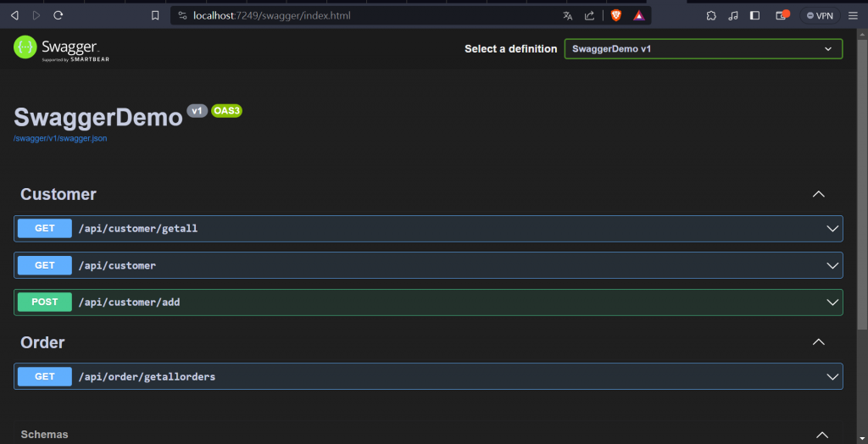Click the GET badge of /api/order/getallorders
Screen dimensions: 868x444
[45, 376]
